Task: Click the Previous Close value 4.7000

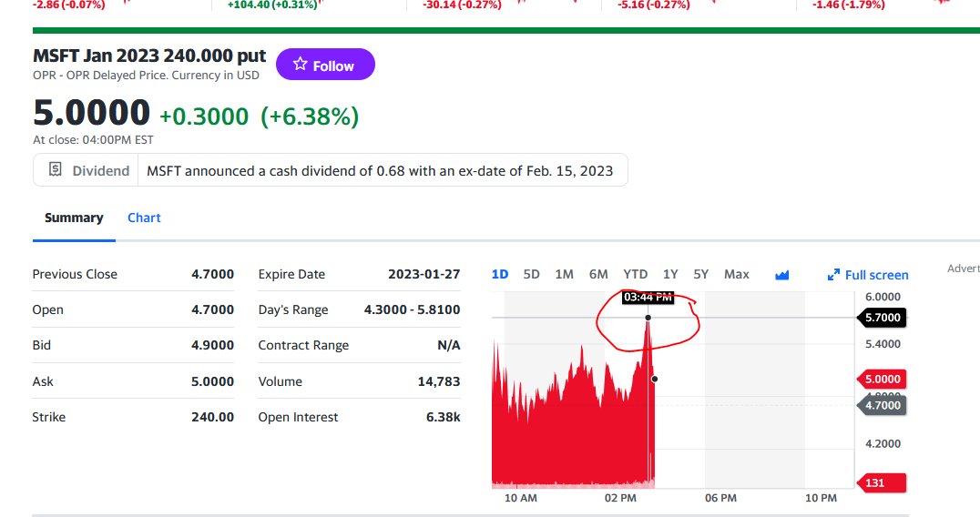Action: click(212, 274)
